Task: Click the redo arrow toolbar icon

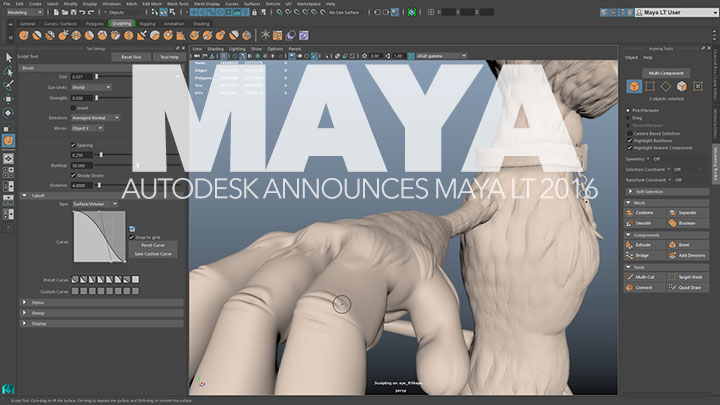Action: tap(90, 12)
